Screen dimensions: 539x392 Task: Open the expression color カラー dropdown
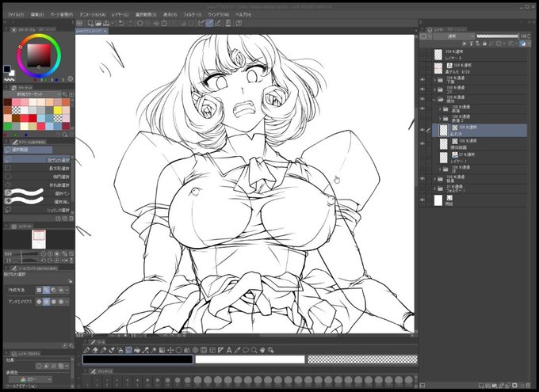pos(30,379)
